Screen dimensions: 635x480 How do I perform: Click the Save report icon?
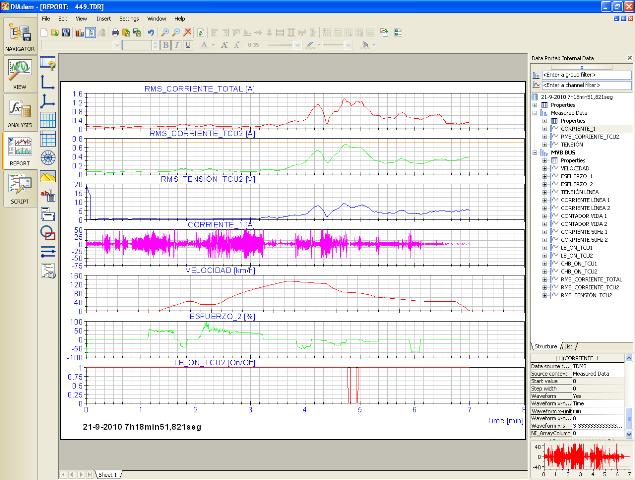click(x=66, y=33)
